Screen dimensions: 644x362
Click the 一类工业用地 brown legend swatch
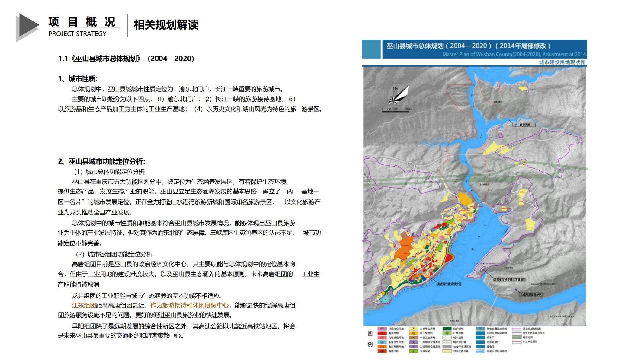(x=414, y=338)
